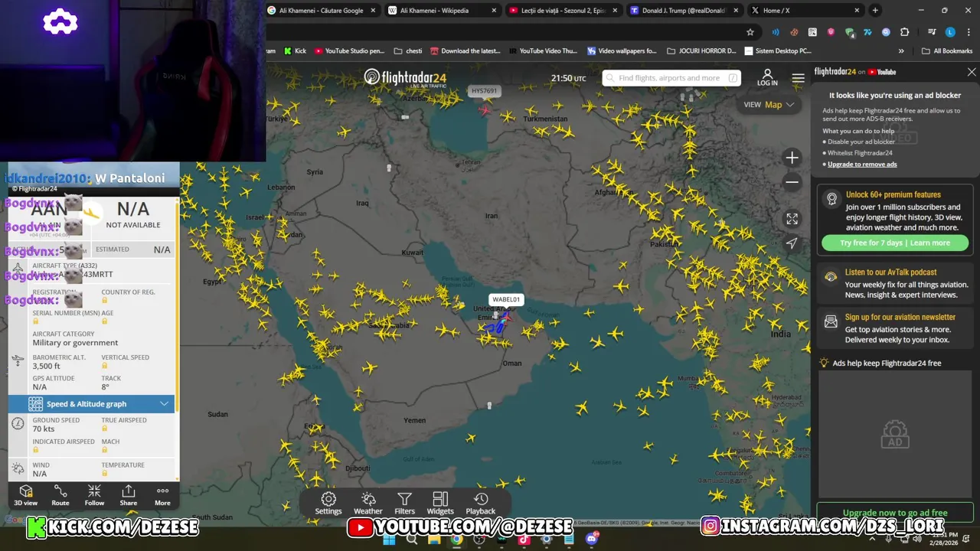Collapse the Speed & Altitude graph chevron
Viewport: 980px width, 551px height.
click(164, 404)
